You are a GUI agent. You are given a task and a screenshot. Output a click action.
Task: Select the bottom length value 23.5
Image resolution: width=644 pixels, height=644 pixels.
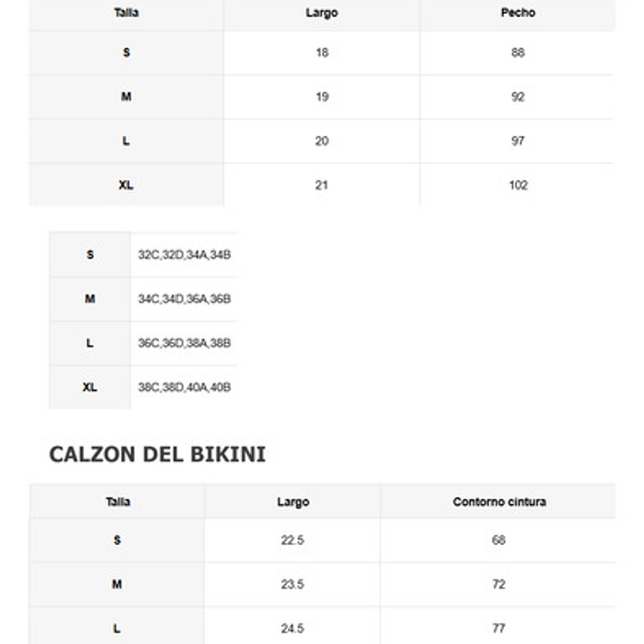pos(292,584)
